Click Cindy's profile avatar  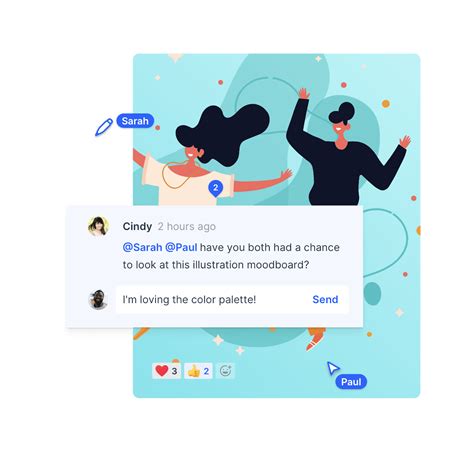(98, 226)
